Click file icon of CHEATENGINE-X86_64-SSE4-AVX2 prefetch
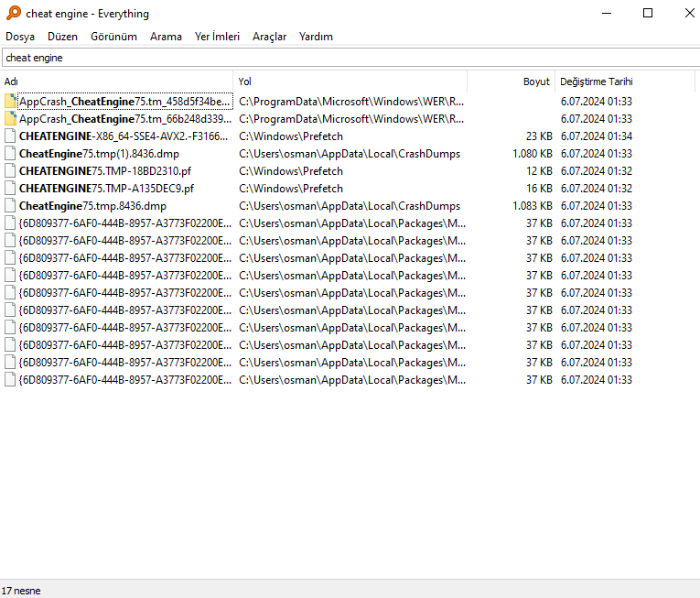 click(x=10, y=136)
